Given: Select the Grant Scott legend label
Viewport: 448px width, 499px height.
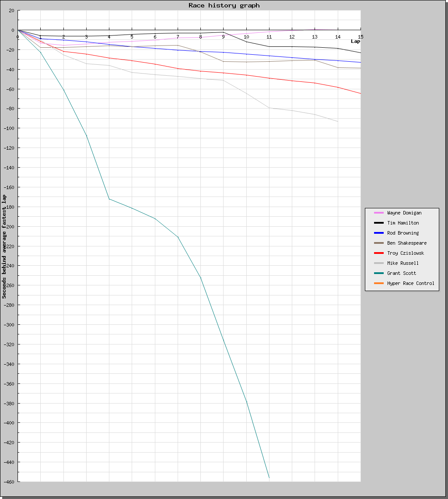Looking at the screenshot, I should (402, 274).
